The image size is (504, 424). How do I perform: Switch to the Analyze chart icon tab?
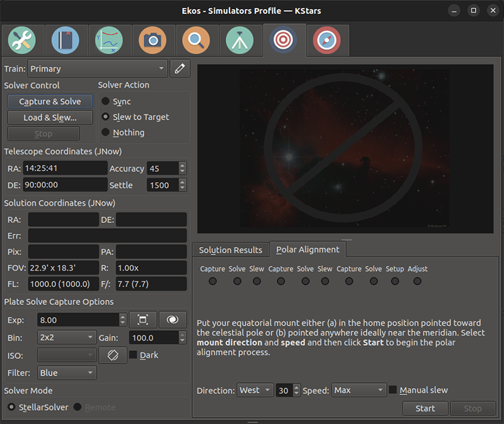pos(109,40)
